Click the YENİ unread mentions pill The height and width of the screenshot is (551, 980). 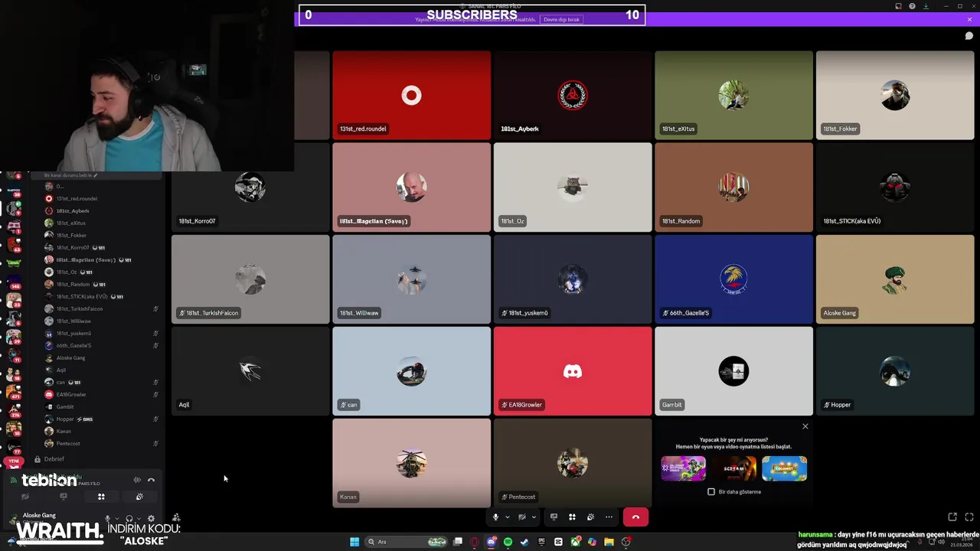click(13, 461)
